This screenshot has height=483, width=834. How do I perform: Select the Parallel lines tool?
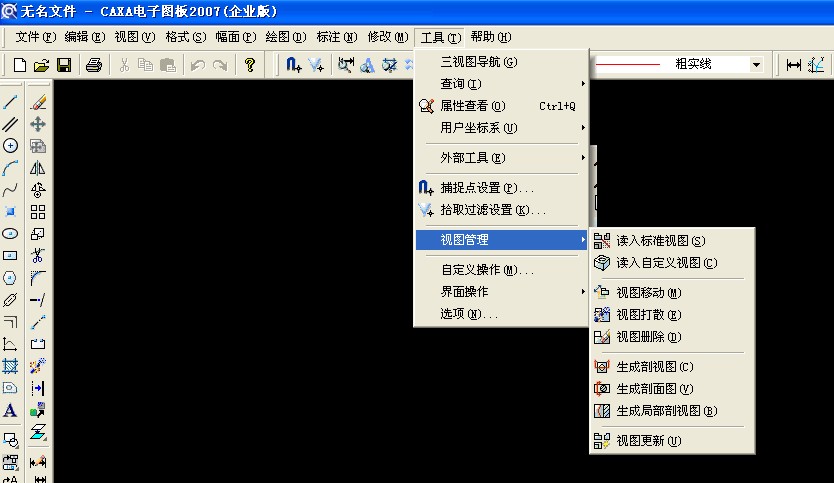(10, 124)
